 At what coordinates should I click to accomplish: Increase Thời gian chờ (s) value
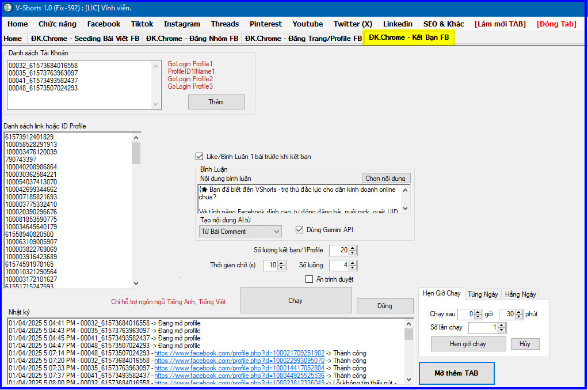coord(281,263)
